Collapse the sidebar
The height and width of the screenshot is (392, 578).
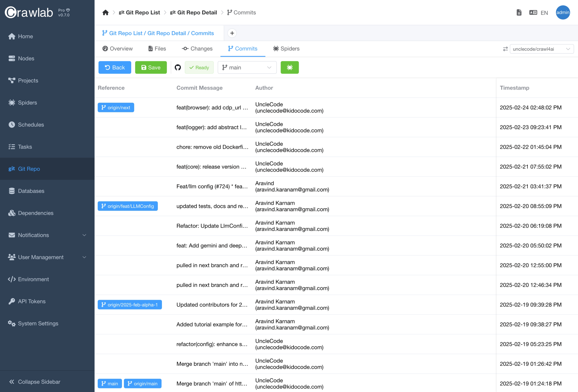pos(34,381)
